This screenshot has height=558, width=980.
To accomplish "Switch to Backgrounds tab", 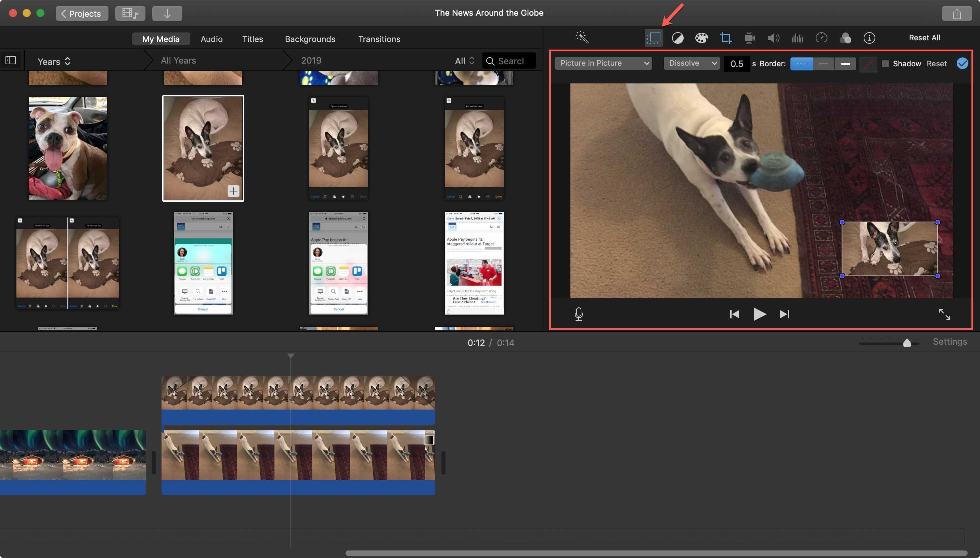I will click(310, 39).
